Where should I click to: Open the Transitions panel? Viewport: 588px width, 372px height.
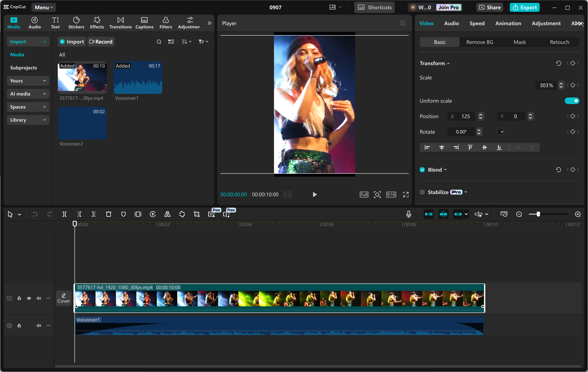[120, 22]
